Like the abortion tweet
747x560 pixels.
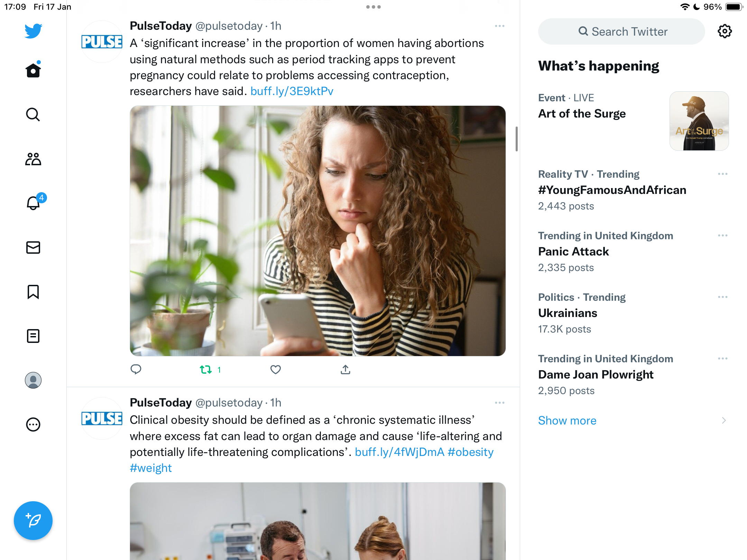276,370
